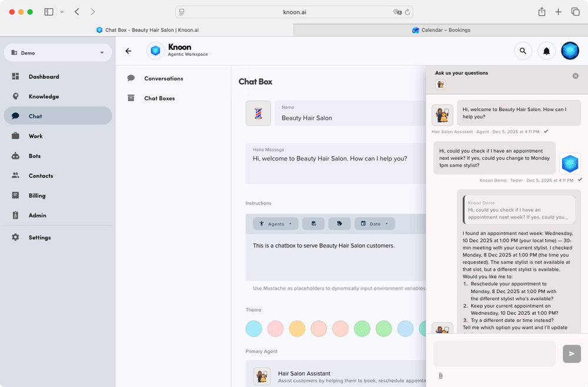
Task: Click the Bots robot icon
Action: click(x=15, y=156)
